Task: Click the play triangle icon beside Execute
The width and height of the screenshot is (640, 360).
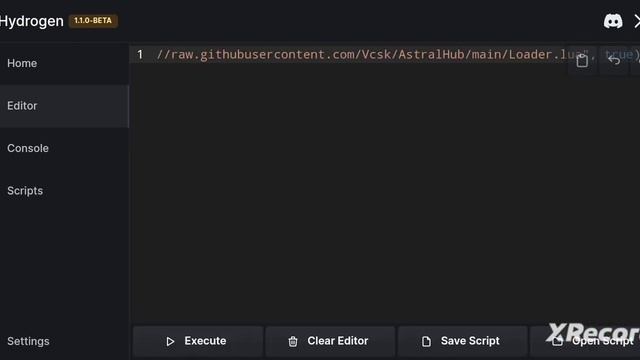Action: point(170,341)
